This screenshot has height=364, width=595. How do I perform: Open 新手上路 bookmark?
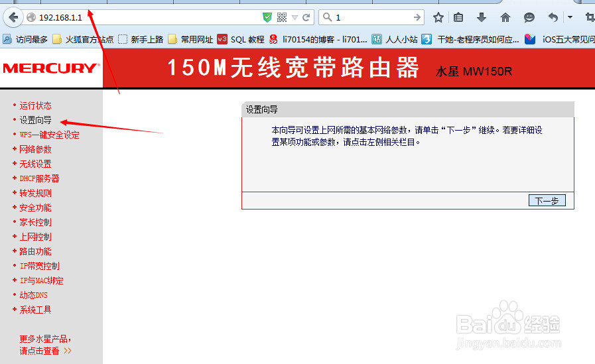coord(141,39)
